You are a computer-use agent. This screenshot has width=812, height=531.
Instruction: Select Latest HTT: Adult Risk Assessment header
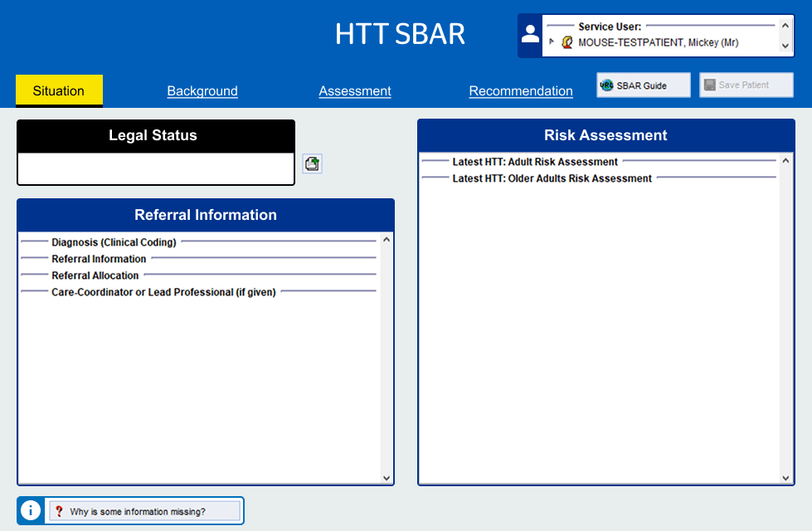click(535, 162)
